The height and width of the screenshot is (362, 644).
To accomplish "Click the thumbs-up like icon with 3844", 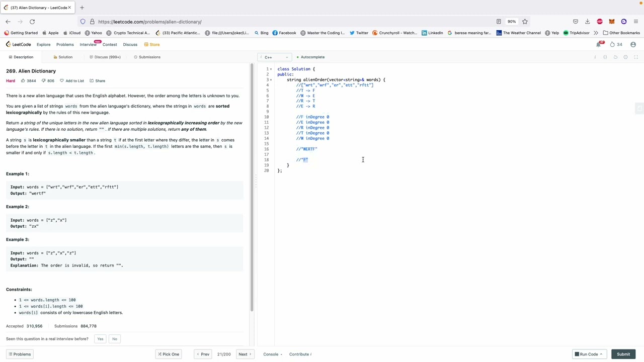I will tap(23, 80).
